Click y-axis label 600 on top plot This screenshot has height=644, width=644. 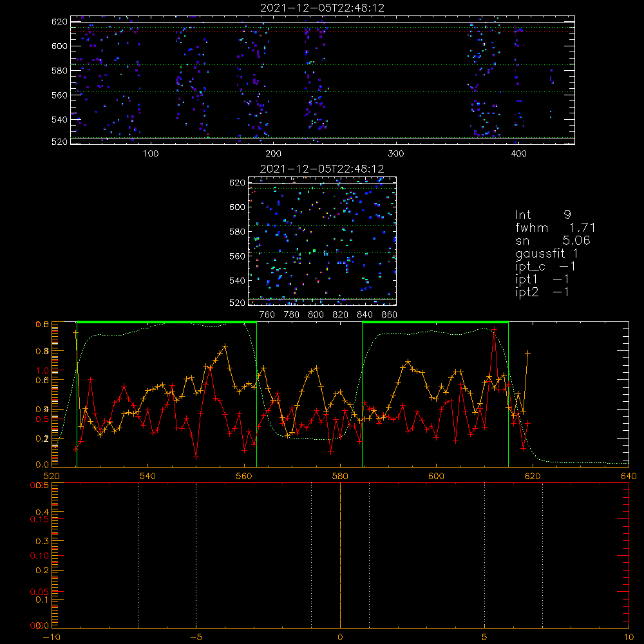click(x=59, y=46)
